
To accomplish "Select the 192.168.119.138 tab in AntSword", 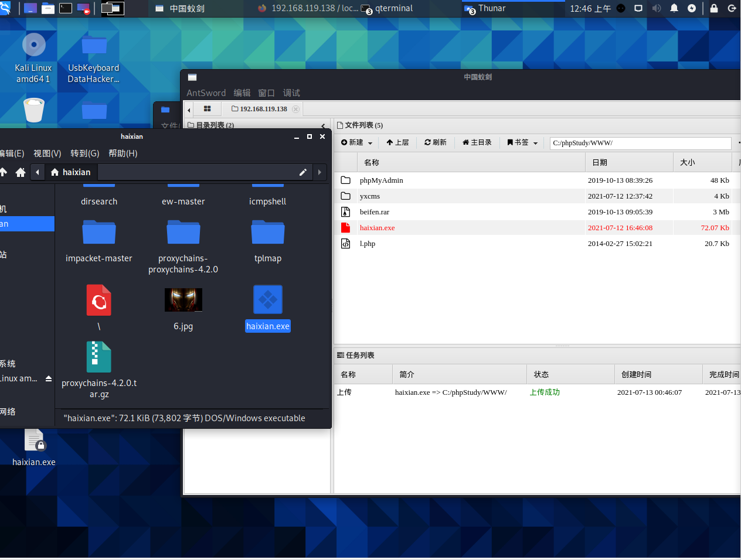I will pos(259,109).
